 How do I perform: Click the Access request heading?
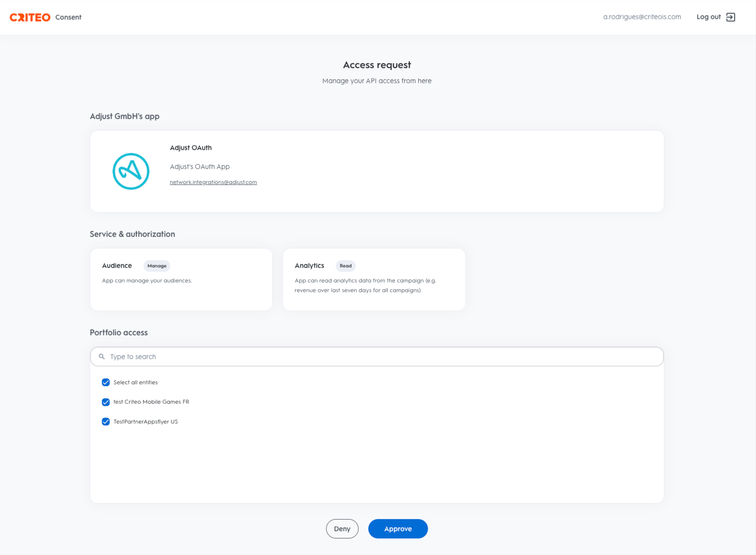tap(377, 65)
